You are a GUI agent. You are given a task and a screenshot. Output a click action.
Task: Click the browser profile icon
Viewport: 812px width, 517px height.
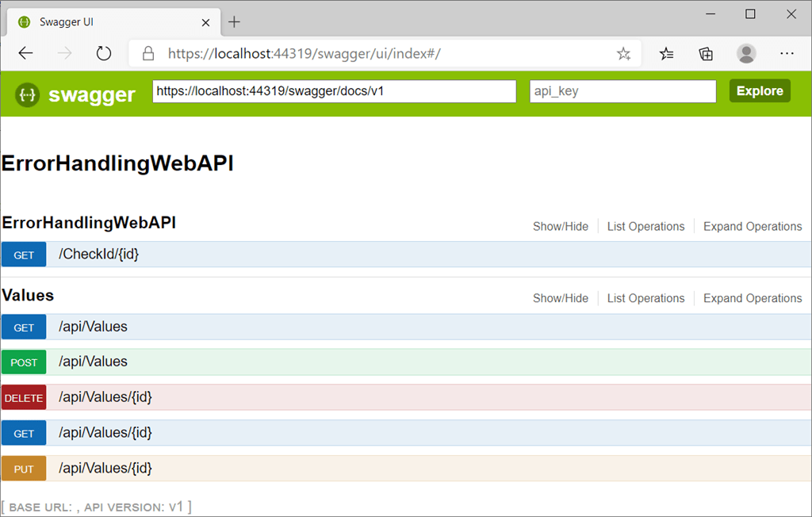pos(746,53)
